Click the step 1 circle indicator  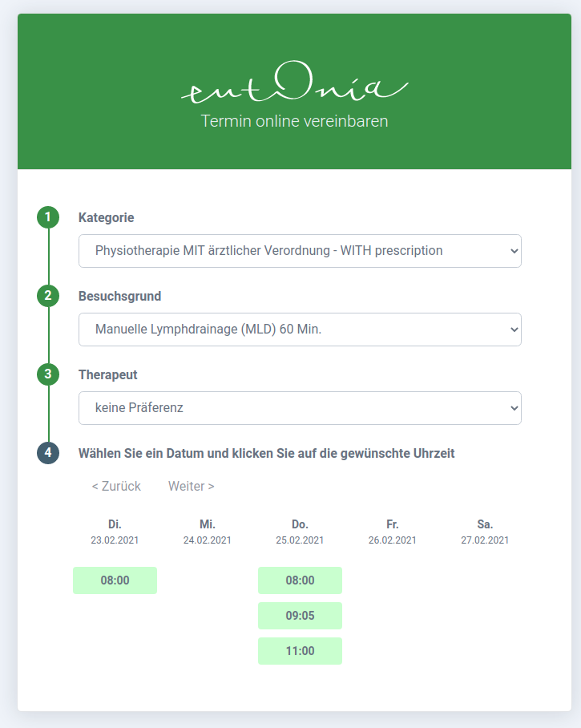tap(48, 217)
